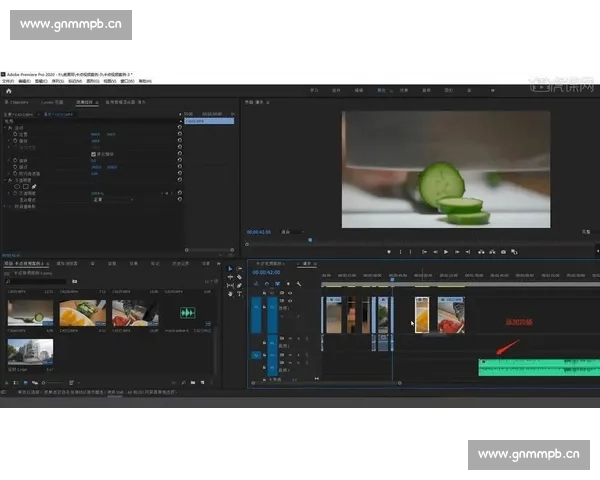Click the Home icon in the top bar
This screenshot has width=600, height=480.
pos(9,91)
